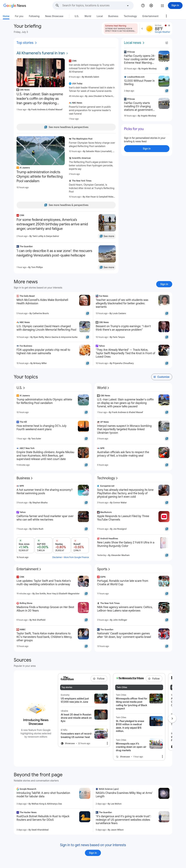Switch to the Following tab
Screen dimensions: 186x868
34,16
